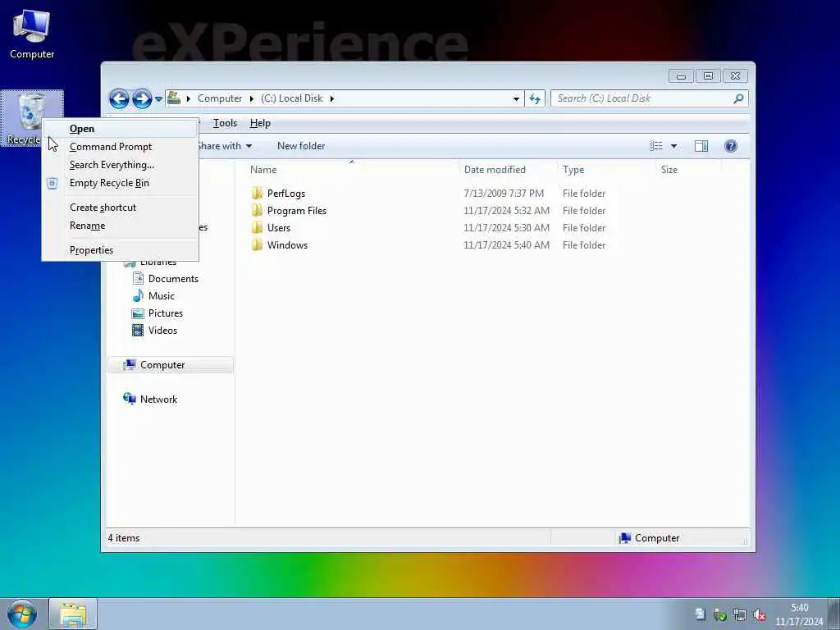Click the magnifier icon in the search box

click(x=738, y=98)
